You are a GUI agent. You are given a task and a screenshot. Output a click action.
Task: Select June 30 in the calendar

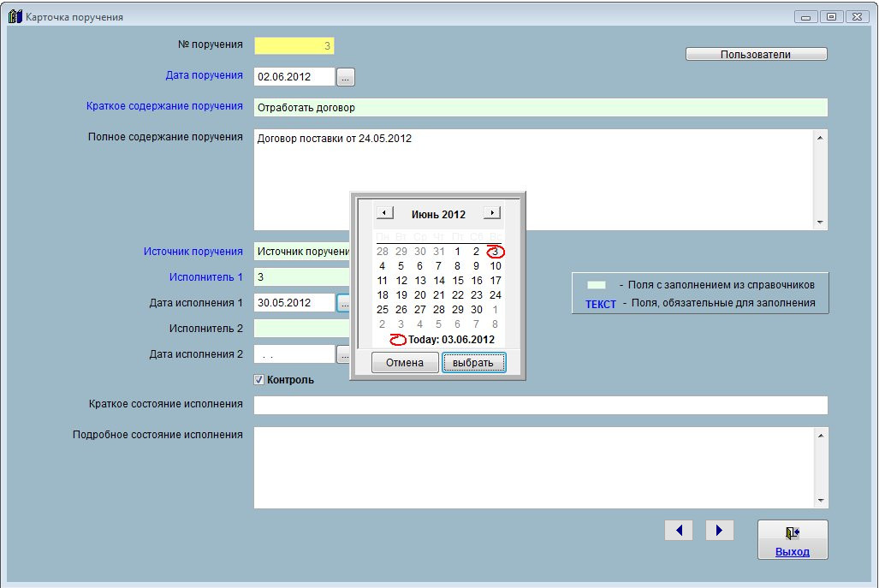tap(477, 310)
